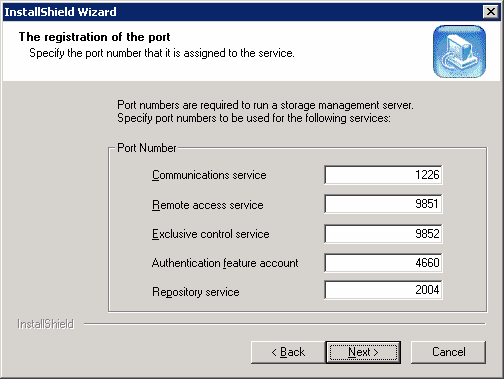Select the Remote access service port field

point(383,204)
